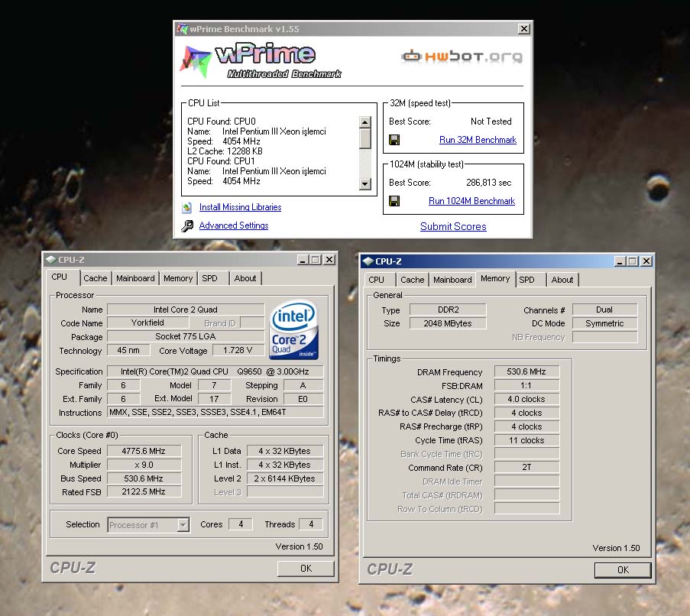Open Submit Scores link
The height and width of the screenshot is (616, 690).
[x=453, y=226]
